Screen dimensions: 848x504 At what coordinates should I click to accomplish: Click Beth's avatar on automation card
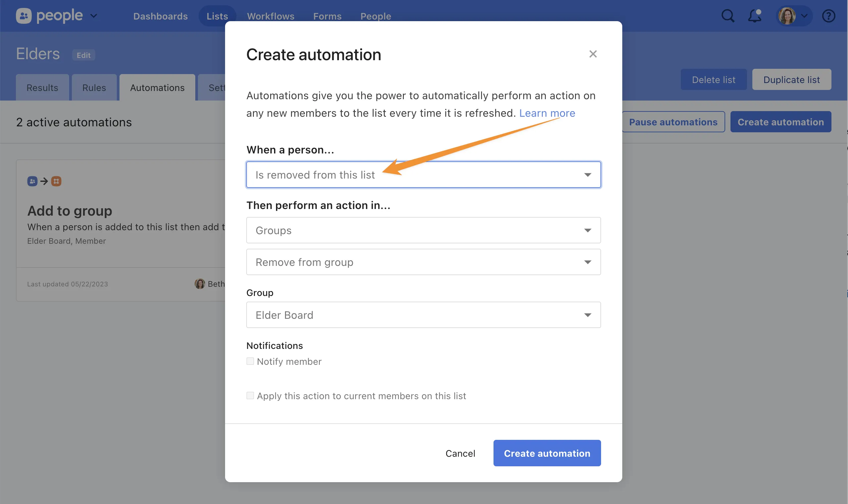200,284
